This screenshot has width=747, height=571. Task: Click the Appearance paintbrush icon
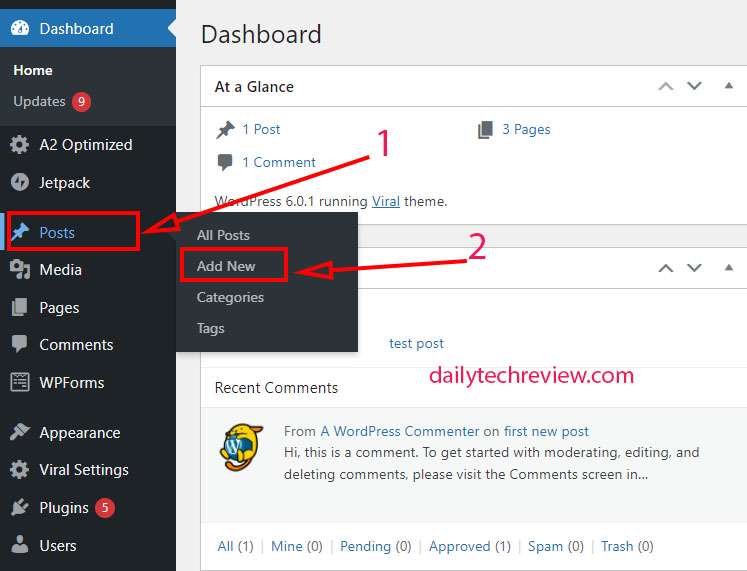click(x=20, y=431)
